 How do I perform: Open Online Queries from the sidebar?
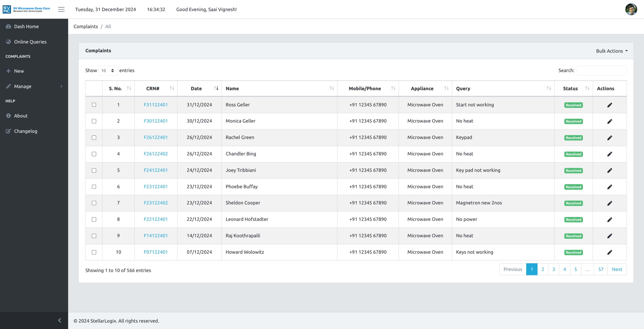click(x=30, y=42)
